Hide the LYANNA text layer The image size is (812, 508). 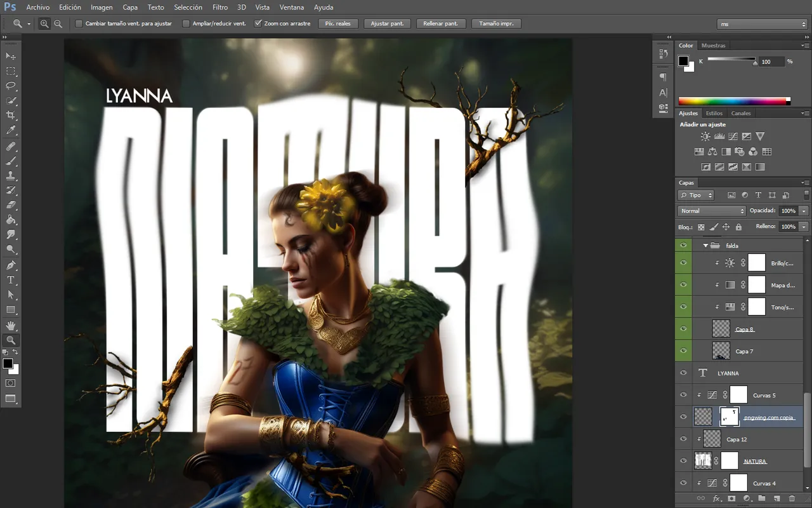tap(683, 373)
